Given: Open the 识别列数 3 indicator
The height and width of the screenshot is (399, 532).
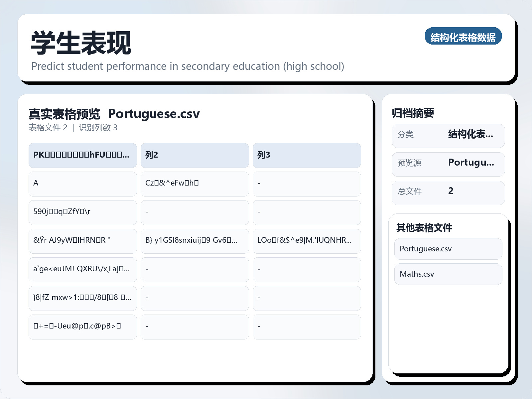Looking at the screenshot, I should 98,128.
